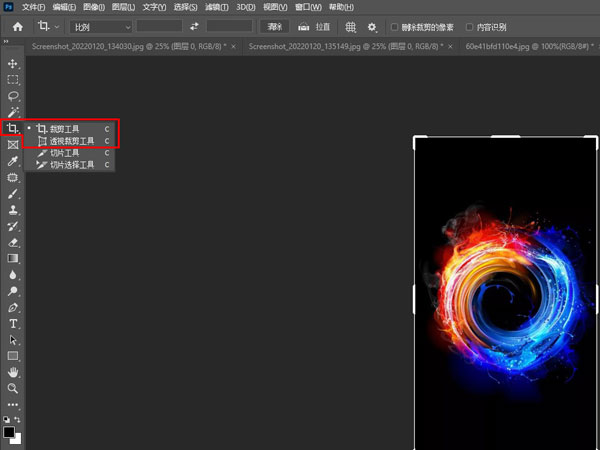This screenshot has height=450, width=600.
Task: Switch to Screenshot_20220120_135149.jpg tab
Action: pos(330,46)
